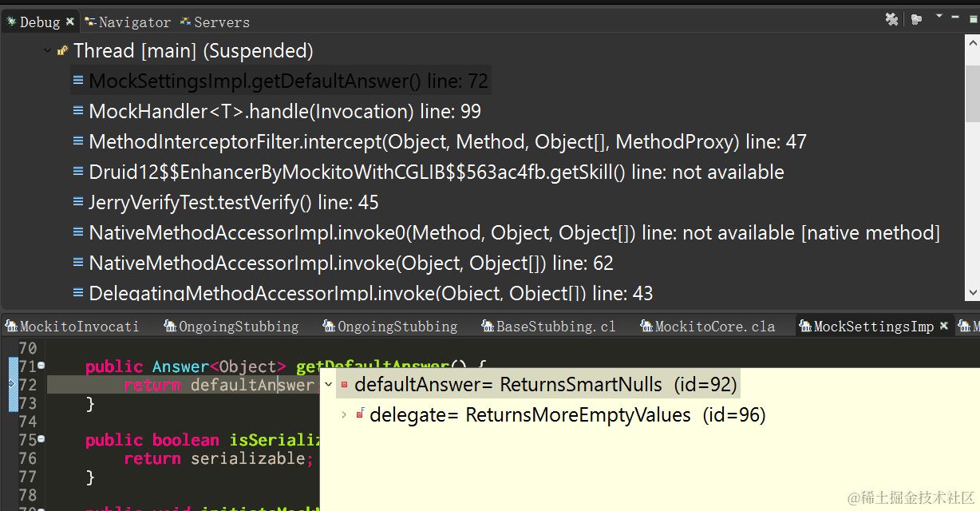Open the MockitoCore.cla editor tab

coord(707,327)
